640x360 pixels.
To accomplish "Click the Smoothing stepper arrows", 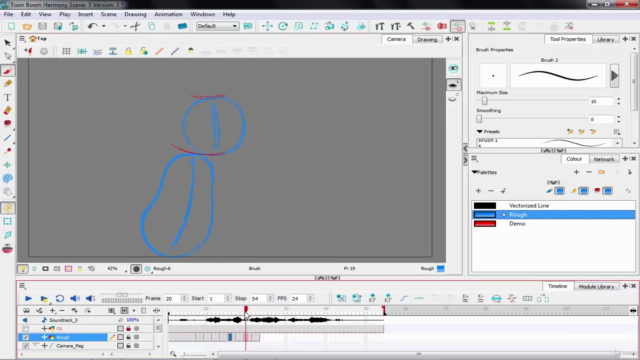I will click(619, 119).
